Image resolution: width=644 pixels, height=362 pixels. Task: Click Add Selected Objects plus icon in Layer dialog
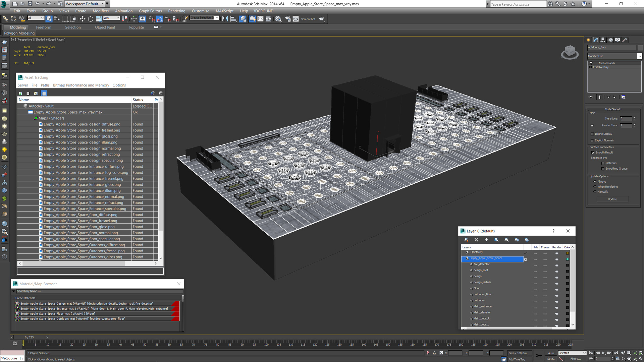(486, 240)
